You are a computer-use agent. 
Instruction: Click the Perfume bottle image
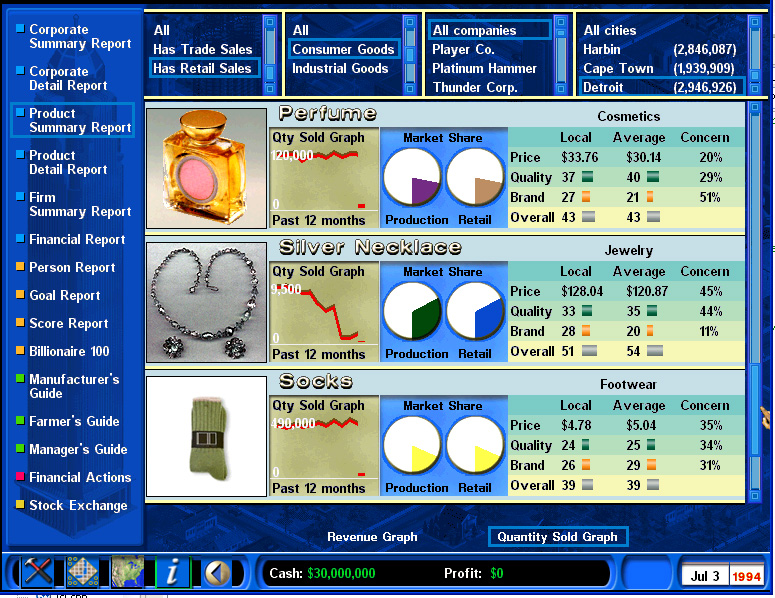tap(206, 168)
